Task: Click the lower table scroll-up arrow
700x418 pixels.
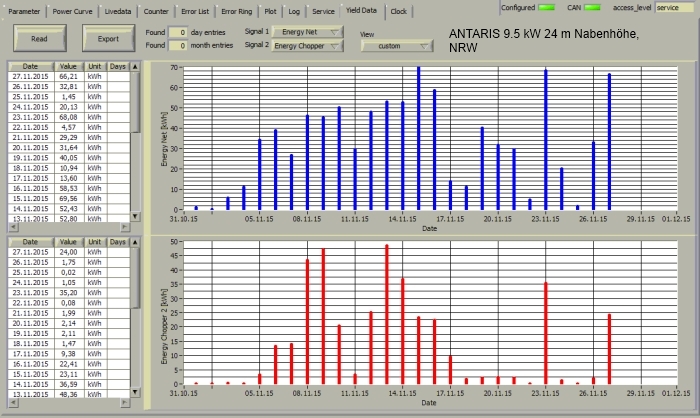Action: (135, 242)
